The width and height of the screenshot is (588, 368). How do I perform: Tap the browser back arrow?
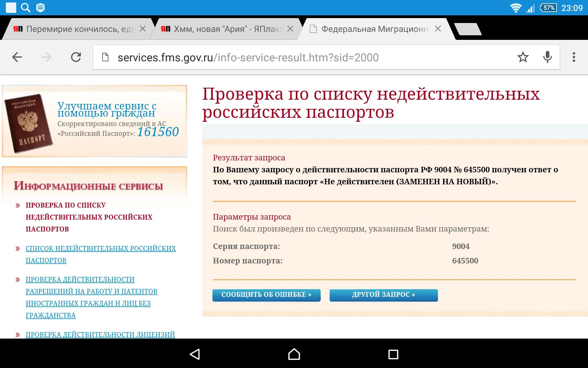point(17,57)
